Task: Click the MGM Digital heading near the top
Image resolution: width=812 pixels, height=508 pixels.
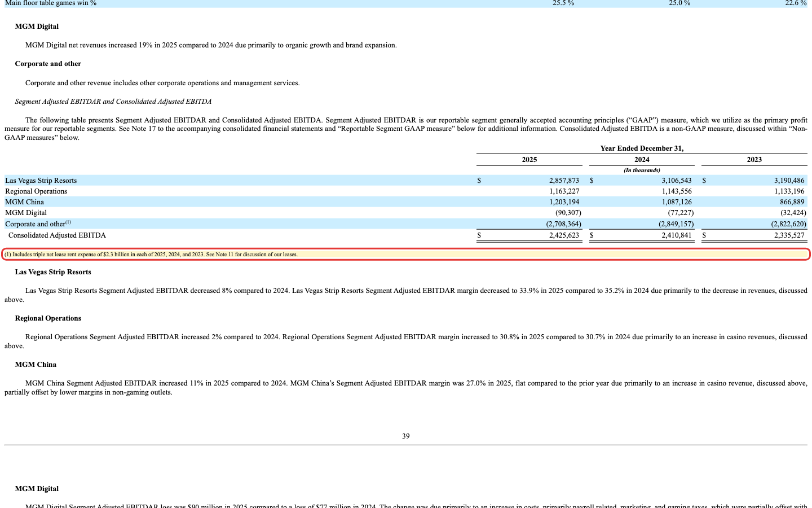Action: (x=37, y=27)
